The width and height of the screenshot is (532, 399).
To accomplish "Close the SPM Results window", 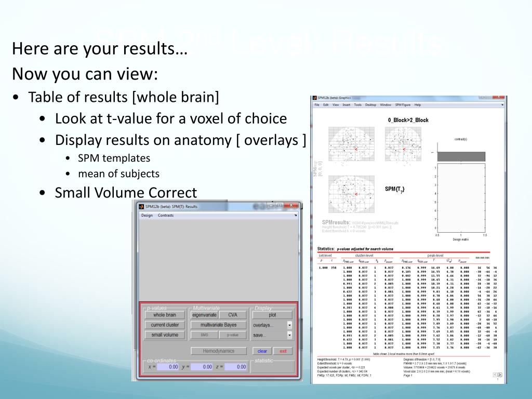I will point(291,205).
